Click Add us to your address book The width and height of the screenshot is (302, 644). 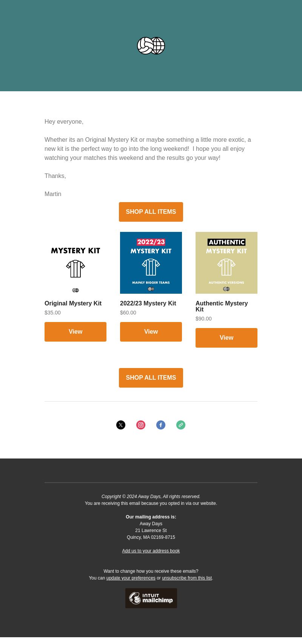point(151,551)
